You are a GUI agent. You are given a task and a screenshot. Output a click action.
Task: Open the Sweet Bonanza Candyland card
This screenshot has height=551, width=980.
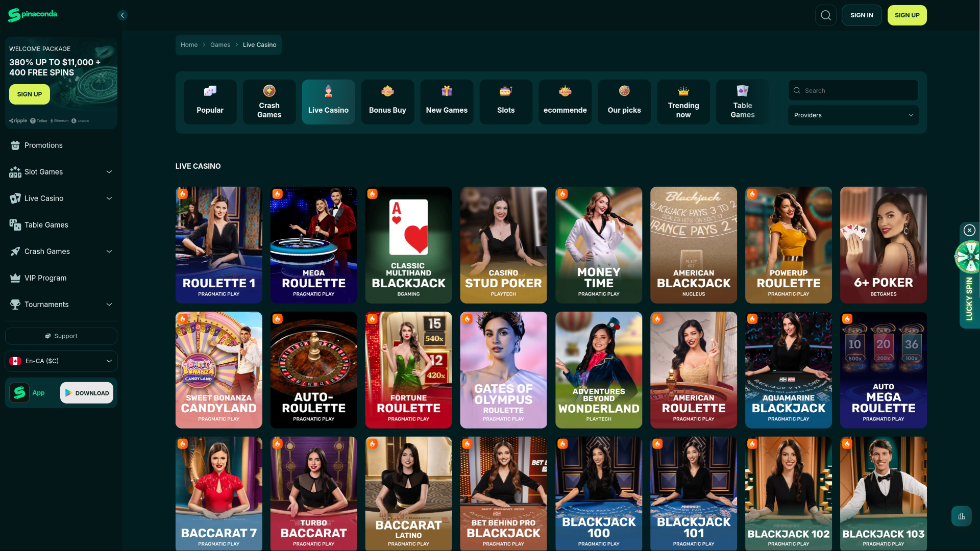219,370
